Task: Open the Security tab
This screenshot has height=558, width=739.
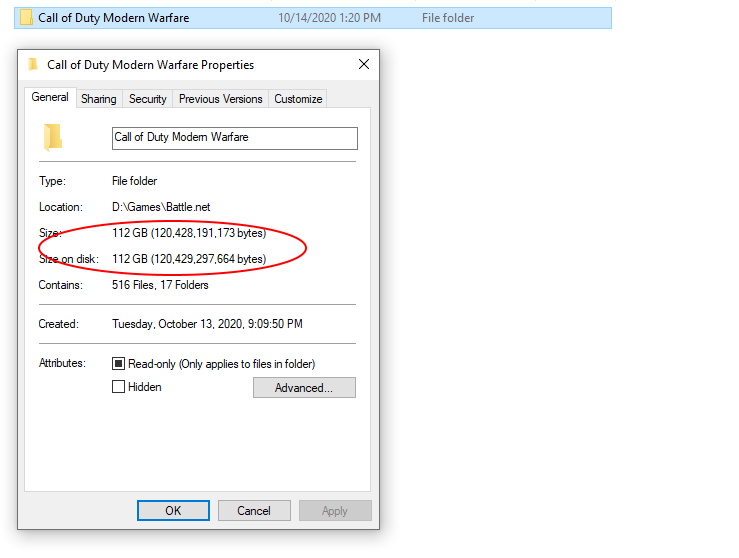Action: click(148, 99)
